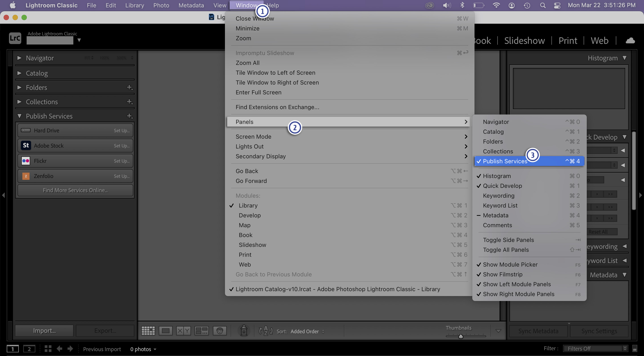Go back with filmstrip left arrow

[59, 349]
